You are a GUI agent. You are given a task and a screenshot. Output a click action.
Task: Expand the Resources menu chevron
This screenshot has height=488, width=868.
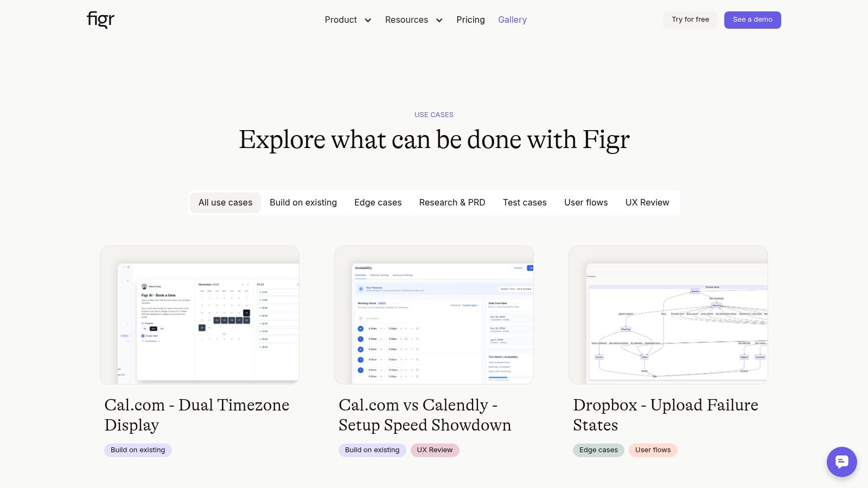[439, 20]
